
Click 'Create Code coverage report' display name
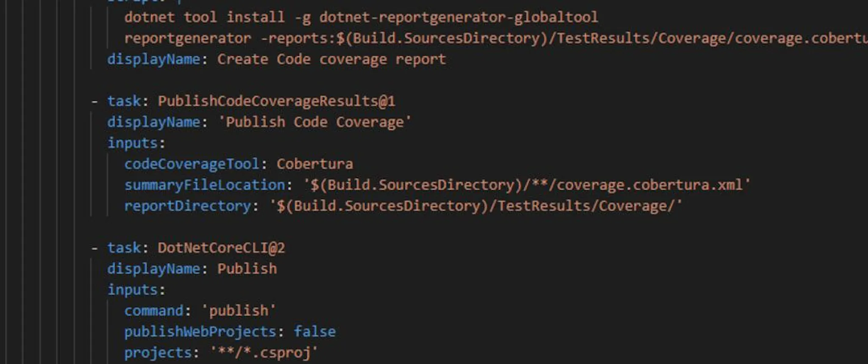pyautogui.click(x=331, y=60)
